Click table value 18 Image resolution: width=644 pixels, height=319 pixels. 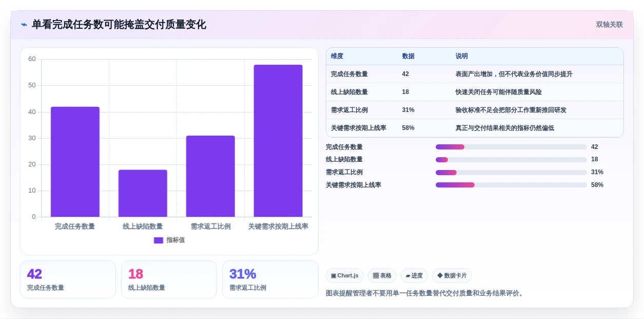[x=405, y=92]
